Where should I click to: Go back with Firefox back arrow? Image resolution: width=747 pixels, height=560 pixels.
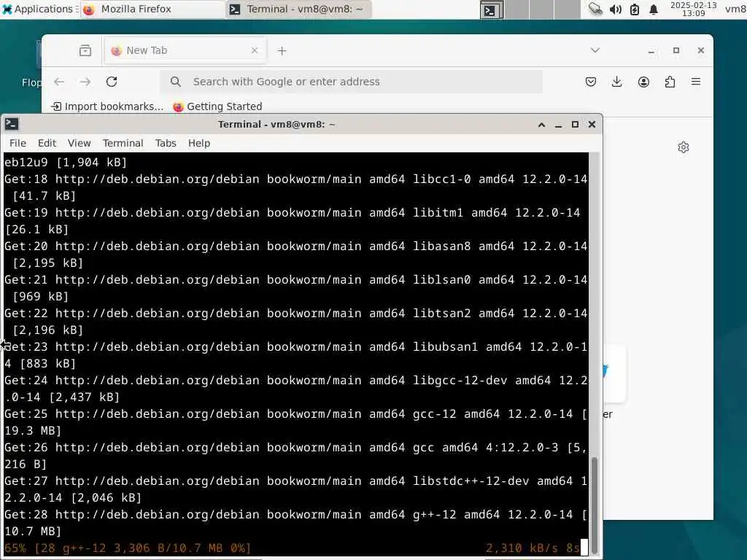pos(59,82)
